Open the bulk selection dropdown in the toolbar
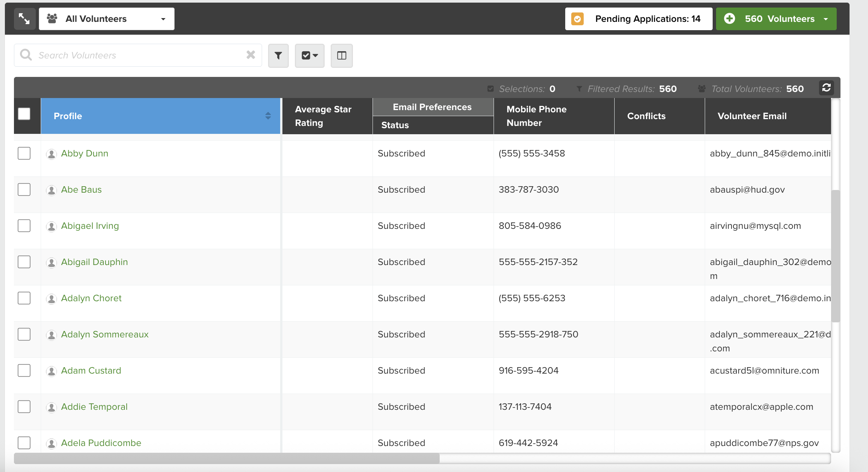 point(309,55)
